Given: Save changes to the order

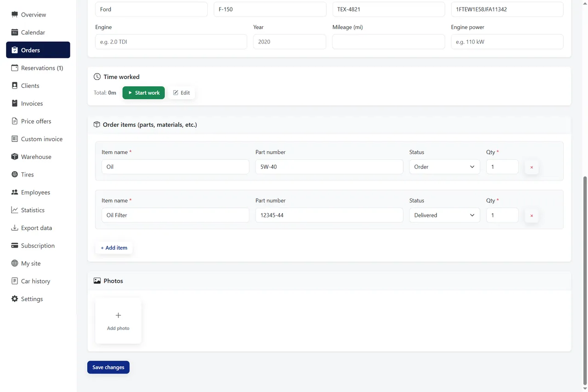Looking at the screenshot, I should tap(108, 367).
